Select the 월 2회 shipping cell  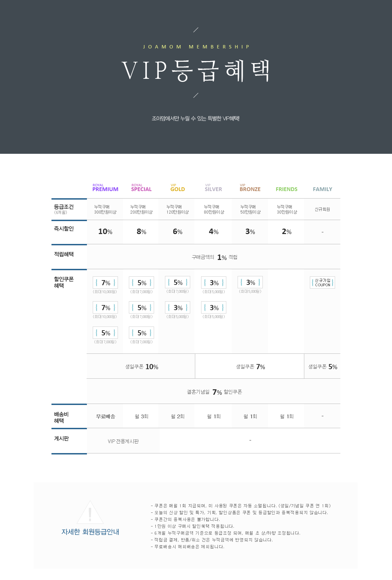178,416
